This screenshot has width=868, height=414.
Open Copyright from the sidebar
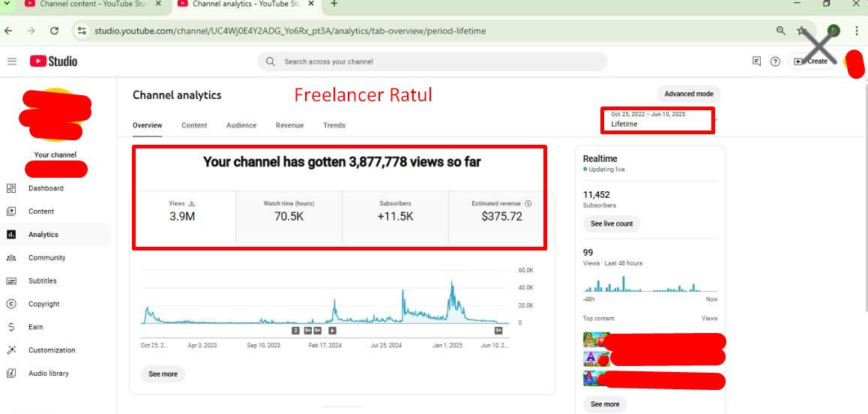tap(43, 304)
